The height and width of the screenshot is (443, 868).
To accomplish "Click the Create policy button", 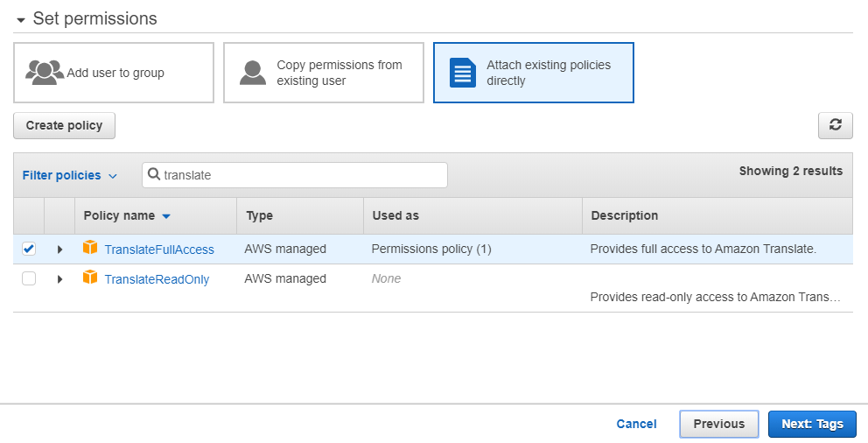I will pyautogui.click(x=64, y=125).
